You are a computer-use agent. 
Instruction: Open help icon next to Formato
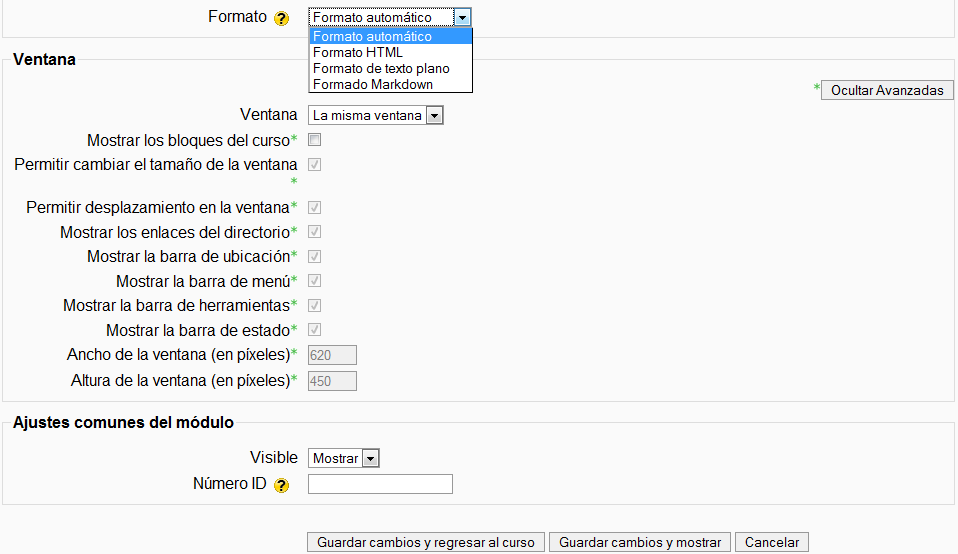click(x=281, y=18)
